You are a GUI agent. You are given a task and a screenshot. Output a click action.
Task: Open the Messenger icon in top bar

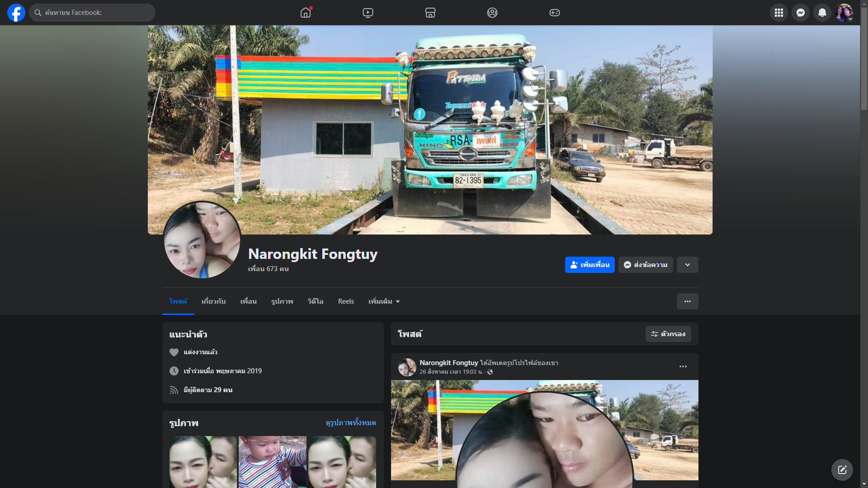[x=800, y=13]
